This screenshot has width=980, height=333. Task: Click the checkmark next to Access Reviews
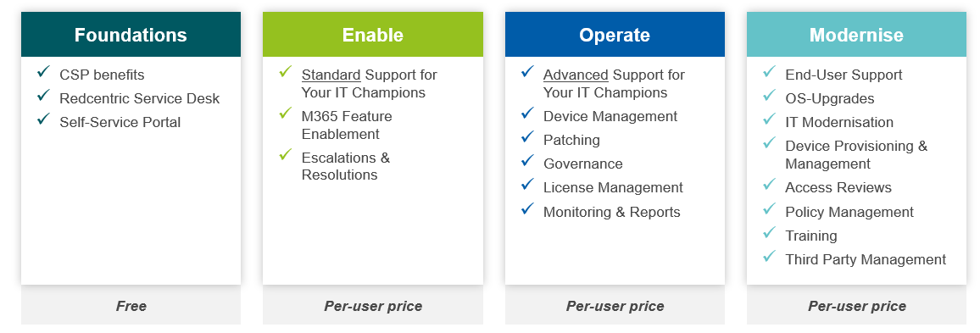pos(770,185)
